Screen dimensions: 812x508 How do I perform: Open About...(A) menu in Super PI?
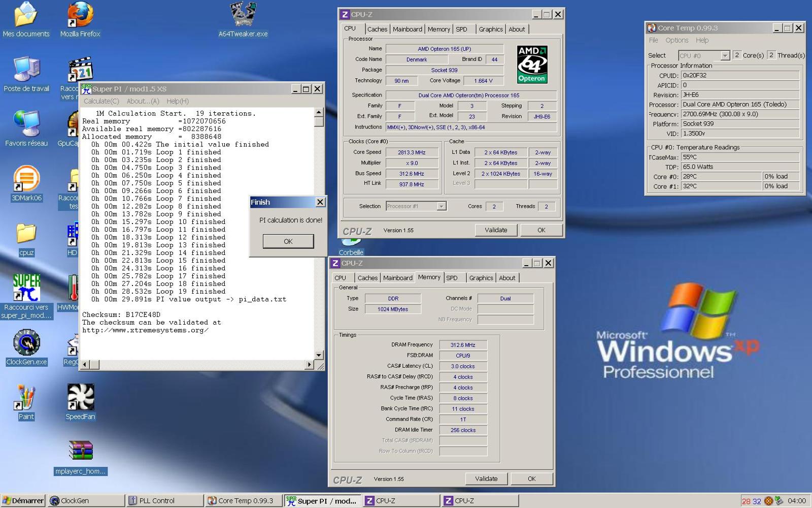(x=143, y=101)
